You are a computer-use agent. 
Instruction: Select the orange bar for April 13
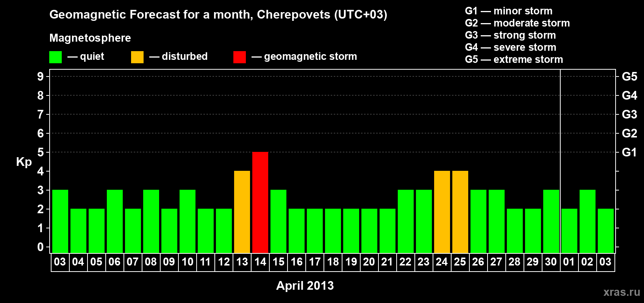[242, 212]
